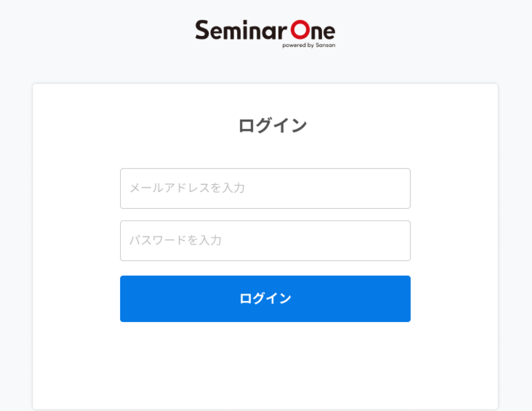Focus the メールアドレスを入力 email field
Image resolution: width=532 pixels, height=411 pixels.
pos(265,188)
